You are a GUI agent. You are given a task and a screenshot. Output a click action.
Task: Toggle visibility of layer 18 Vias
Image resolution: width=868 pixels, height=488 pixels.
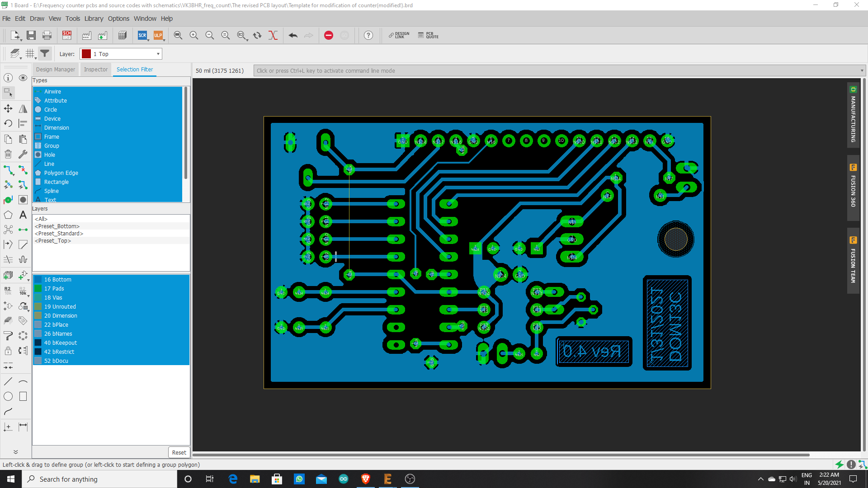pos(38,297)
